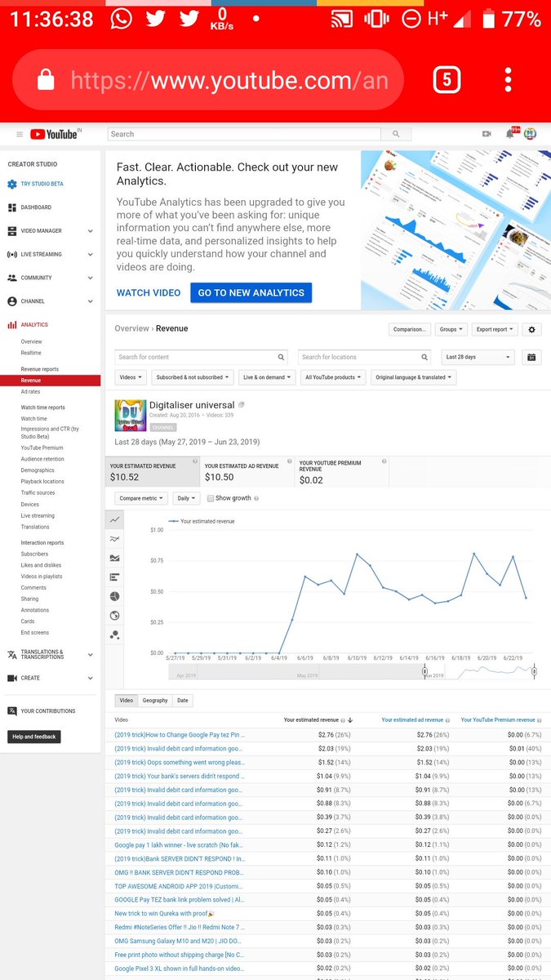The width and height of the screenshot is (551, 980).
Task: Click the Try Studio Beta gear icon
Action: [12, 184]
